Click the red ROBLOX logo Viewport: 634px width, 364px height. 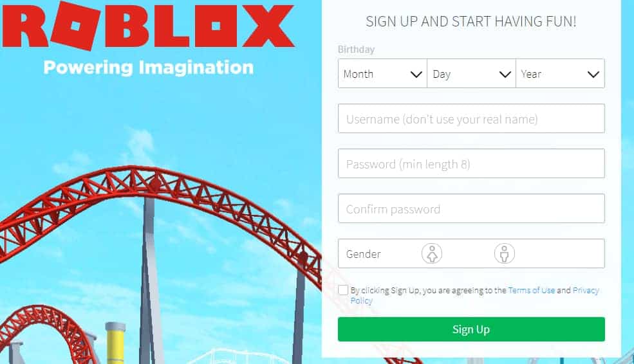point(147,26)
